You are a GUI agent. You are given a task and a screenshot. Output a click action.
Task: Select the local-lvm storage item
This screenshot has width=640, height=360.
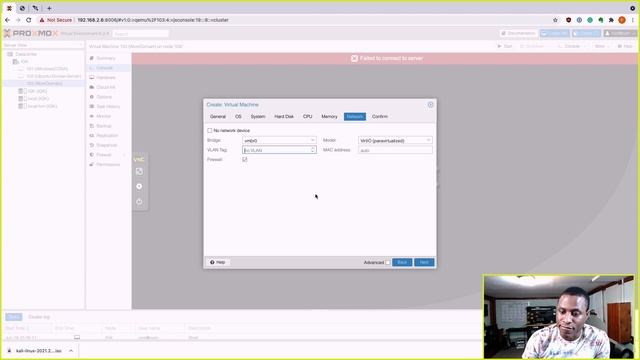click(42, 106)
